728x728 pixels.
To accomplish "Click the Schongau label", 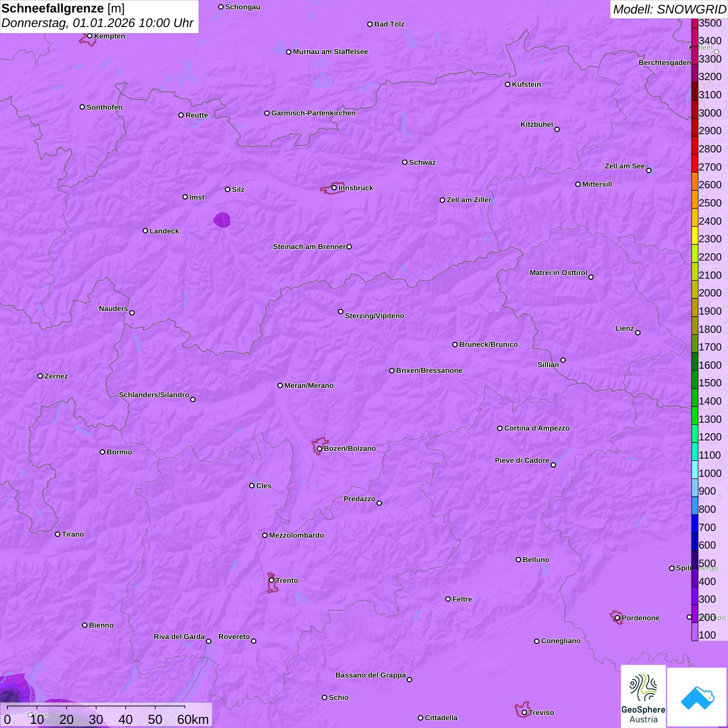I will tap(243, 7).
